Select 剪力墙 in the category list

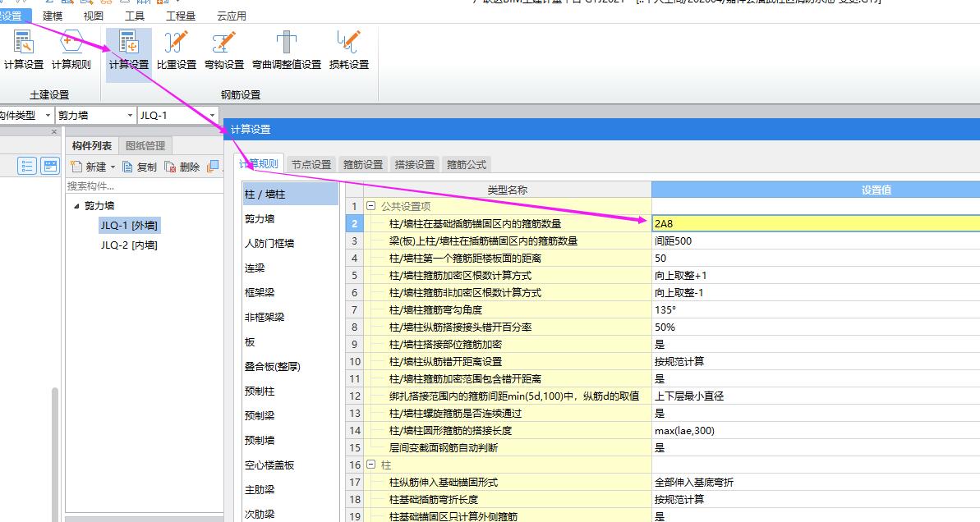291,218
